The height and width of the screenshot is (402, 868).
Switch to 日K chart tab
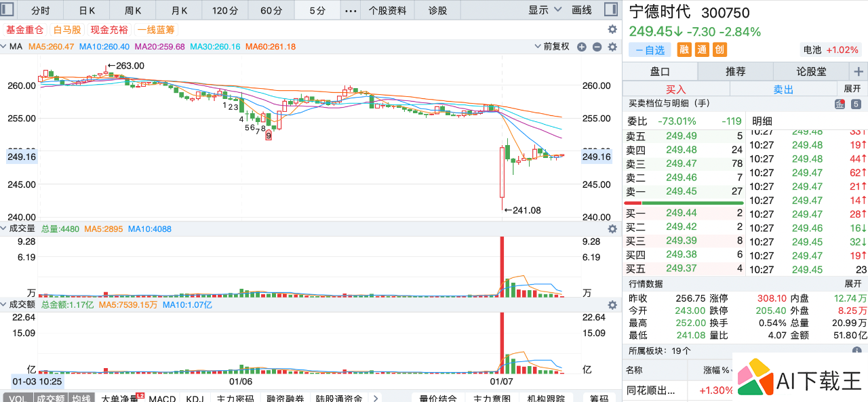click(x=87, y=10)
